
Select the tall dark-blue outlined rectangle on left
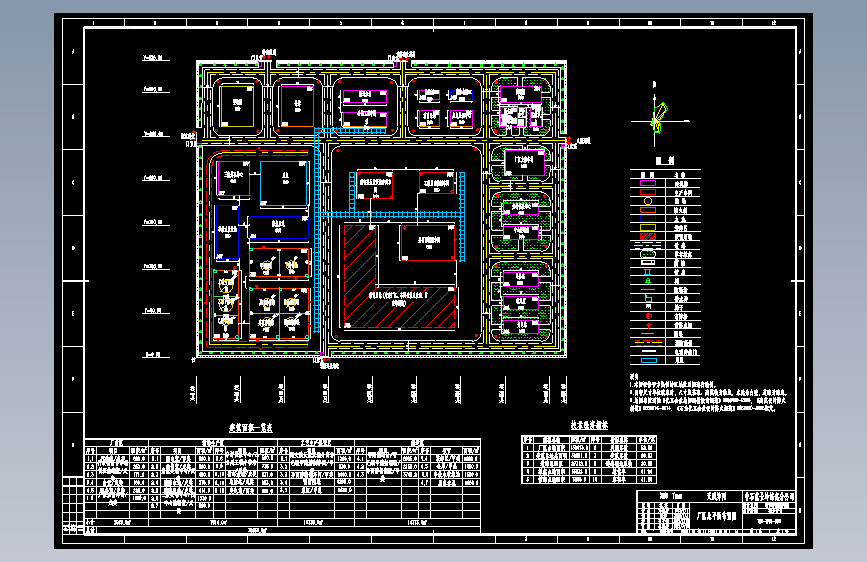click(x=227, y=232)
